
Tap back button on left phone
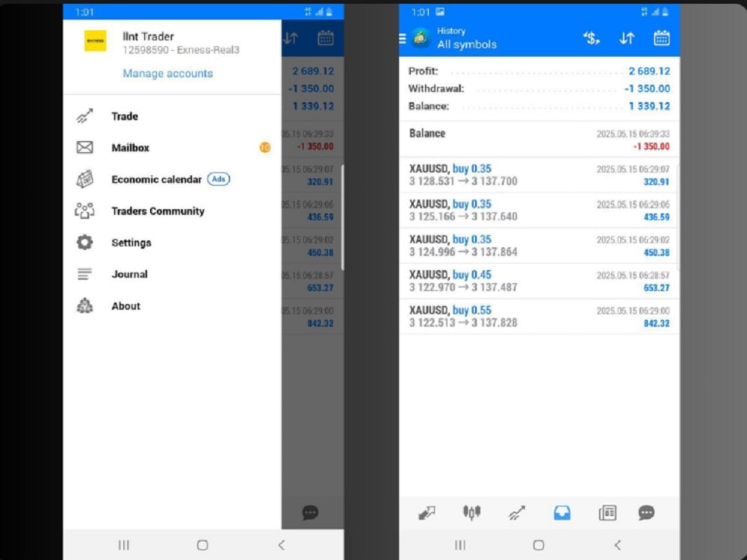tap(281, 545)
